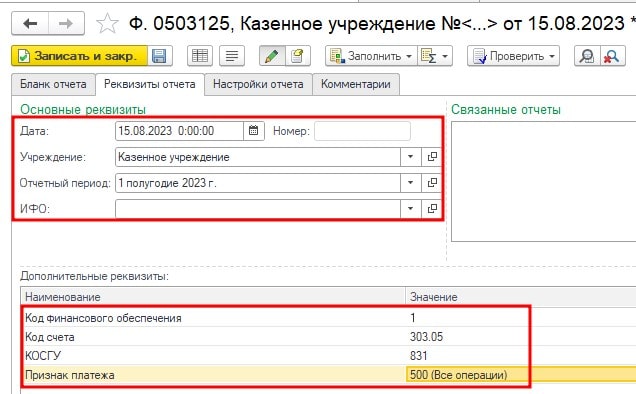Screen dimensions: 636x394
Task: Click the text lines toolbar icon
Action: [x=232, y=56]
